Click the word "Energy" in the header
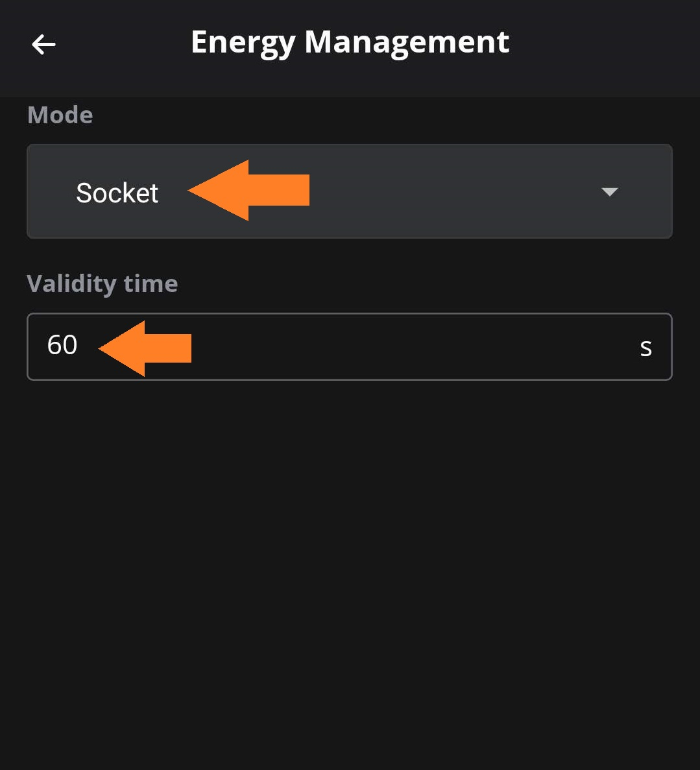Screen dimensions: 700x770 (x=243, y=43)
